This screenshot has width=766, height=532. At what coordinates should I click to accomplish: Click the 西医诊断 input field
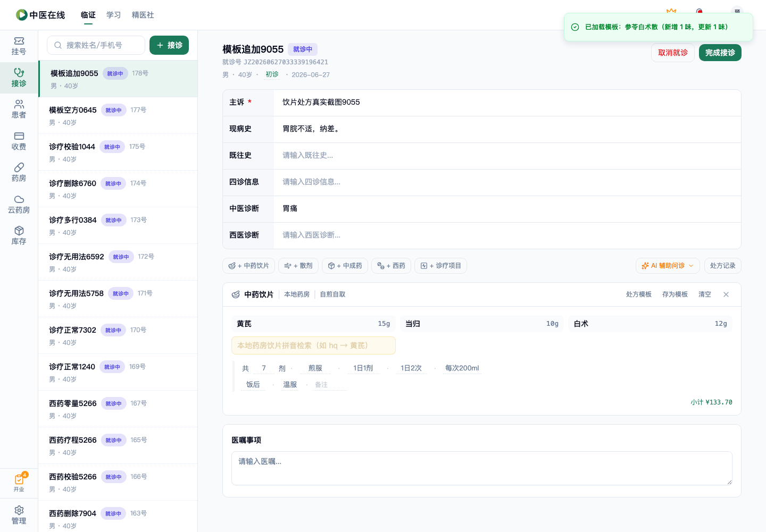507,235
